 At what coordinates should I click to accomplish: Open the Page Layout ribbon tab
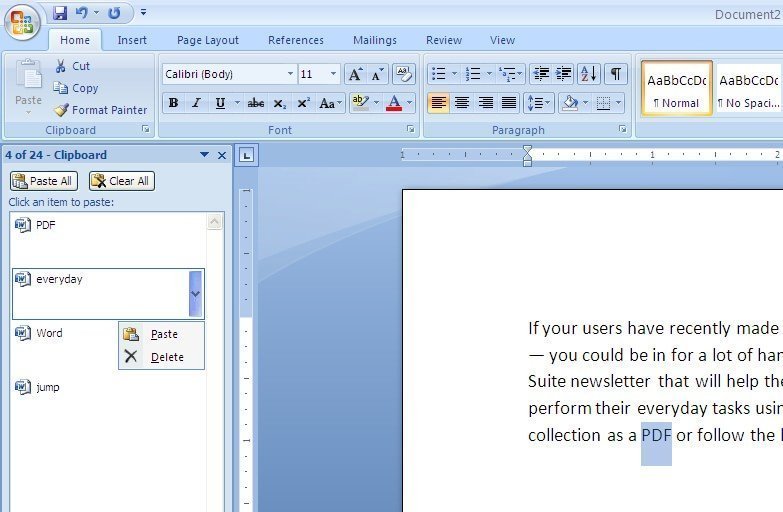tap(207, 40)
